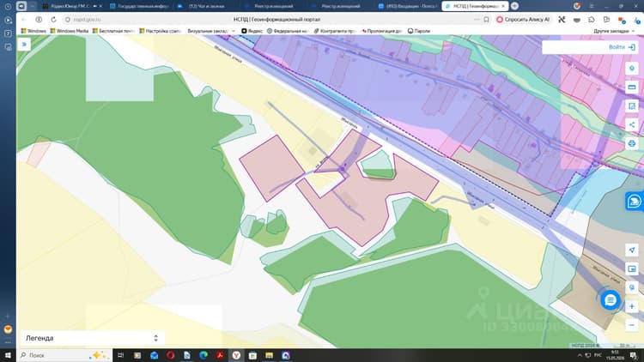Click the Войти login button

[622, 47]
